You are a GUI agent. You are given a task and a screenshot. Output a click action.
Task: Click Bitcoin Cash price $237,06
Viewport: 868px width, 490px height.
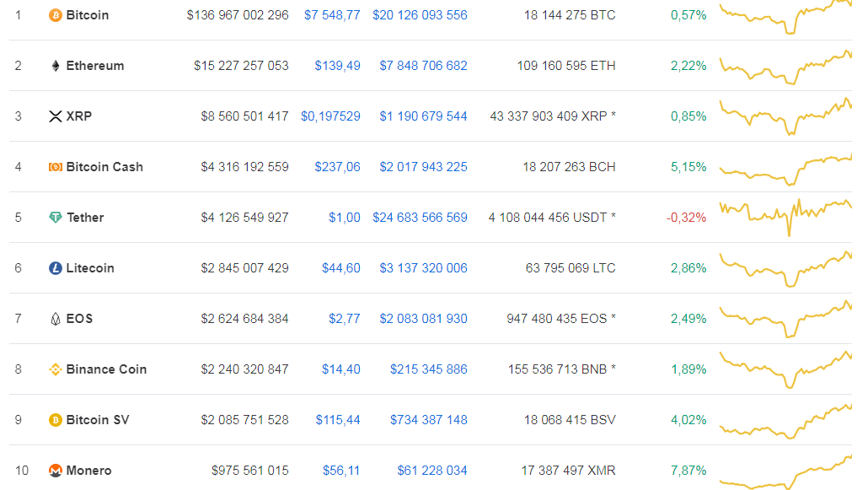point(338,167)
